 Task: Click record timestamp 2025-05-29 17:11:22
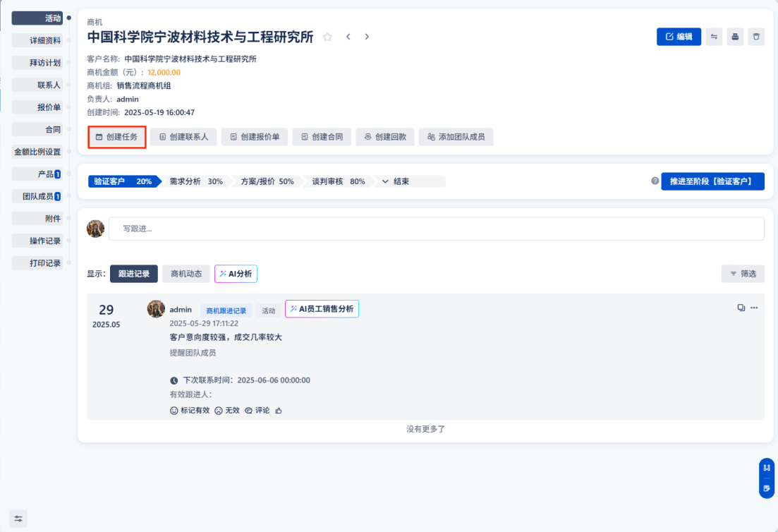(204, 324)
